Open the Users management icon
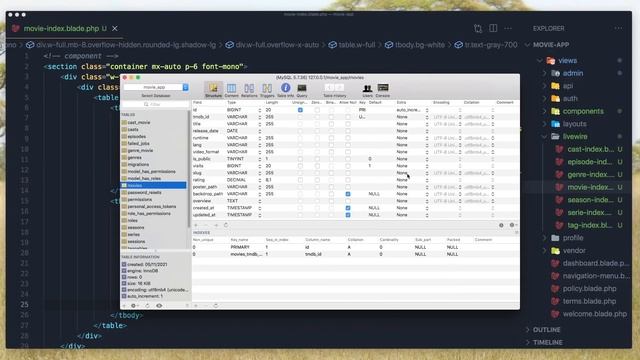This screenshot has width=640, height=360. click(x=367, y=90)
